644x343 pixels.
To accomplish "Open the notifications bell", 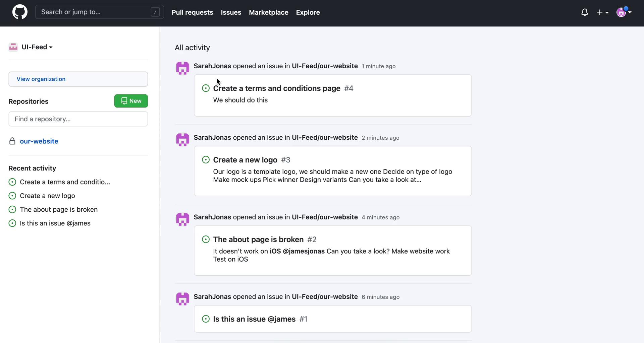I will [x=585, y=12].
